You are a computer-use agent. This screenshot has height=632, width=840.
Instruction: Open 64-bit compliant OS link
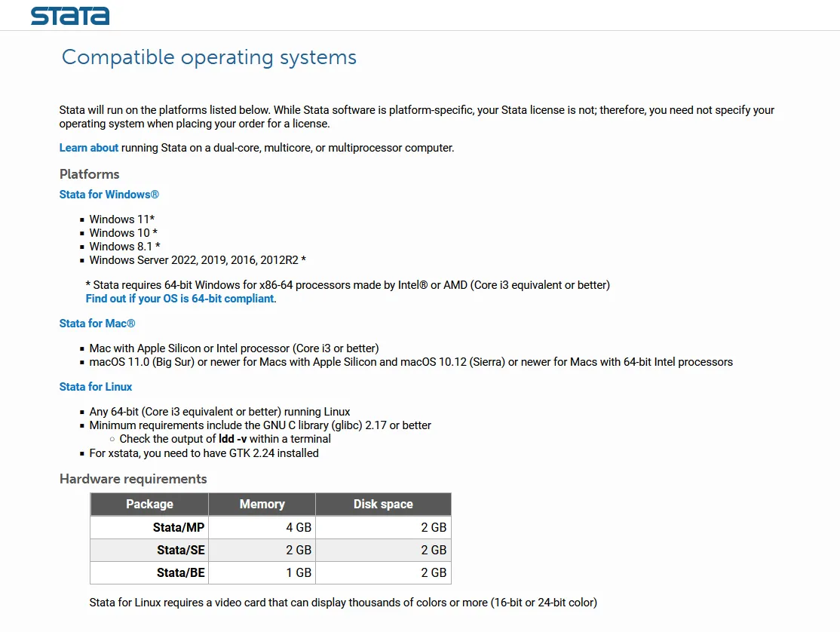coord(180,299)
